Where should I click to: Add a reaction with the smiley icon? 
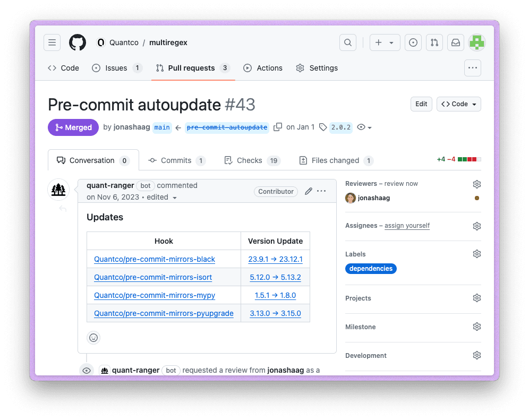click(93, 338)
